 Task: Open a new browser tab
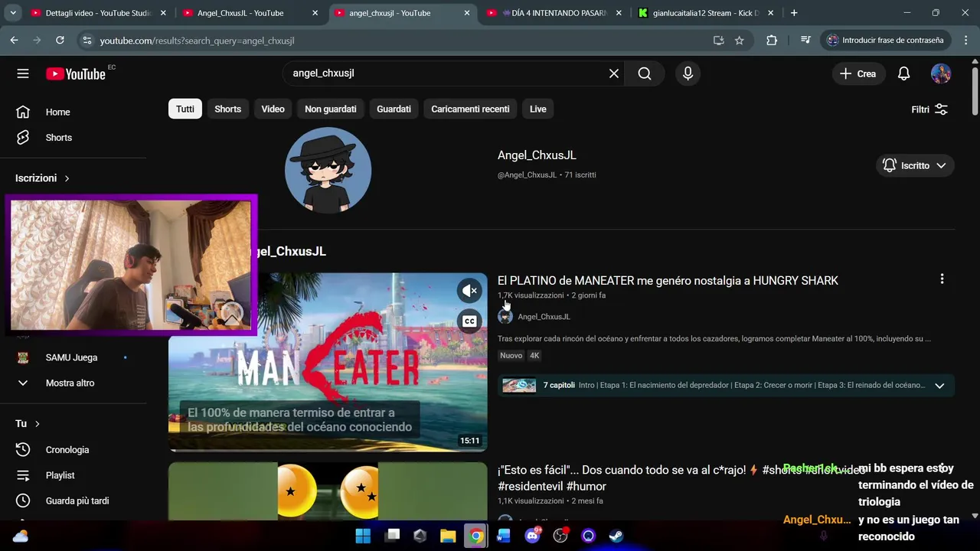(794, 13)
